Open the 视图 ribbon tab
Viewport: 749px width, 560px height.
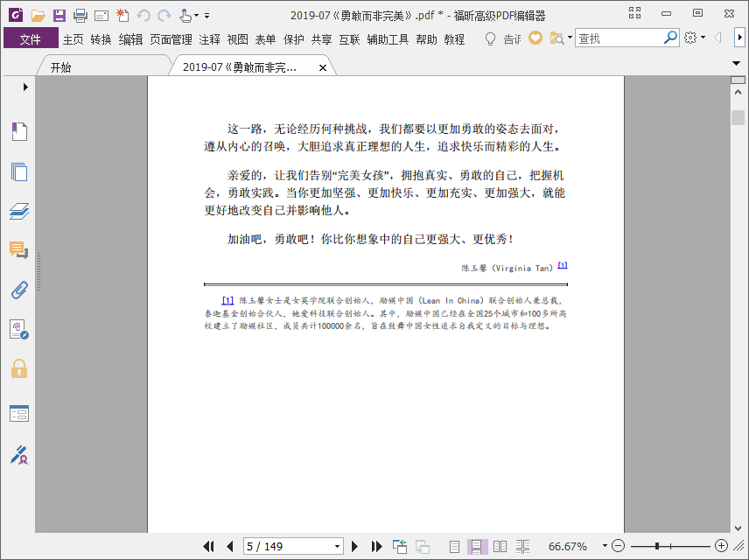(237, 39)
